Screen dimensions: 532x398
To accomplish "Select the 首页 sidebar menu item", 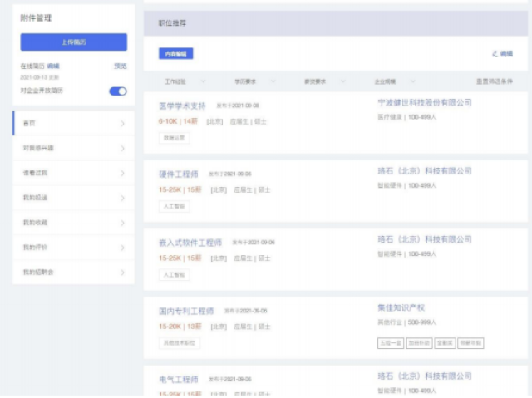I will tap(74, 124).
